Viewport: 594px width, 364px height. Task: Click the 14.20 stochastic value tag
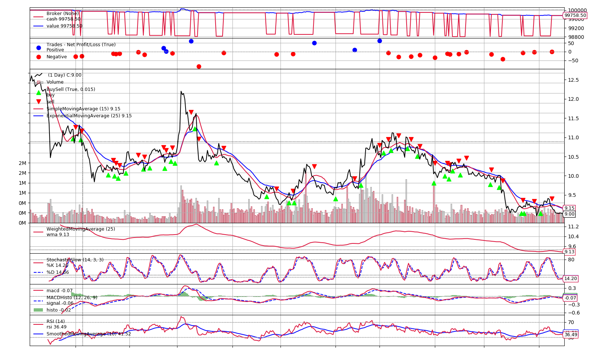pyautogui.click(x=570, y=279)
